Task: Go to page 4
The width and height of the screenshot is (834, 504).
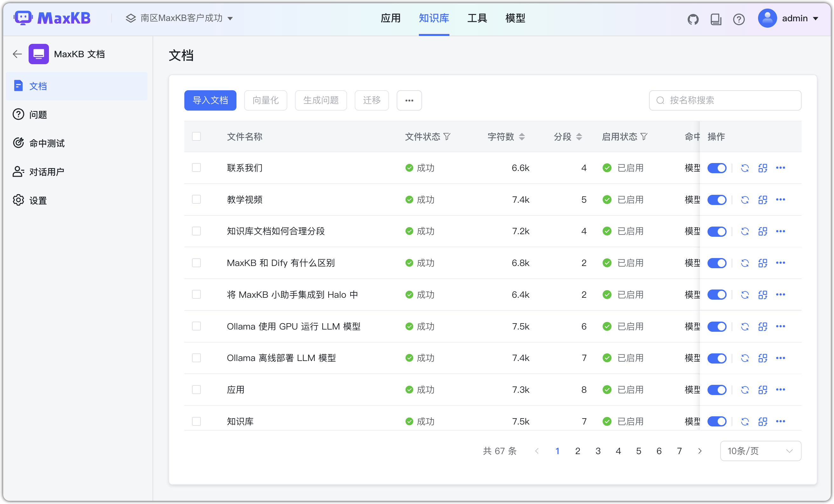Action: [619, 451]
